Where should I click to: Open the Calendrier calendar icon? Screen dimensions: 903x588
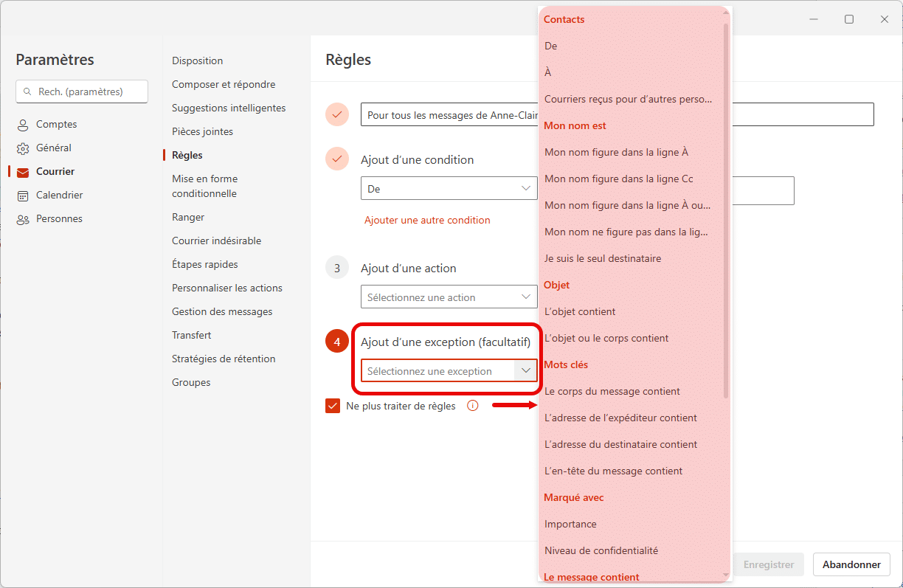23,196
